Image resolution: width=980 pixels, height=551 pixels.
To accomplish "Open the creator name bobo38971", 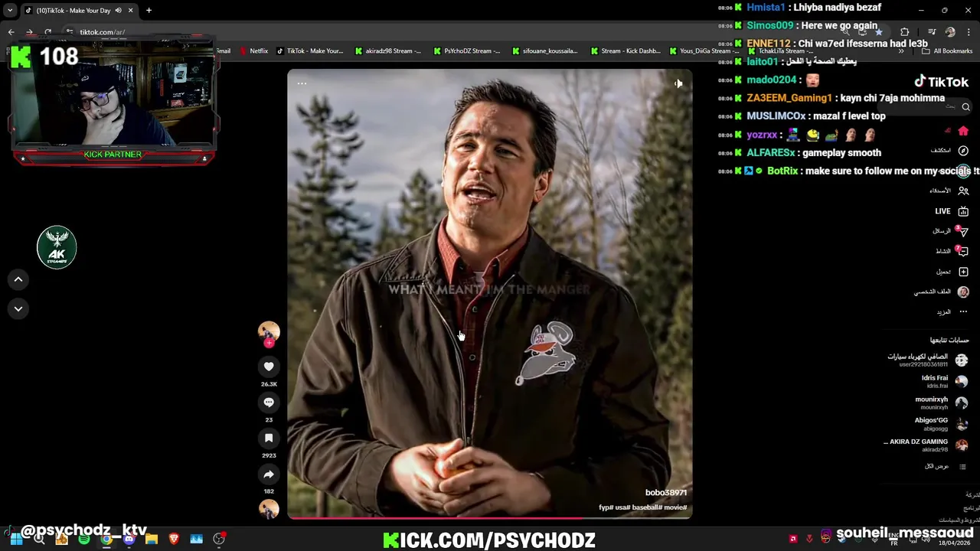I will (x=666, y=493).
